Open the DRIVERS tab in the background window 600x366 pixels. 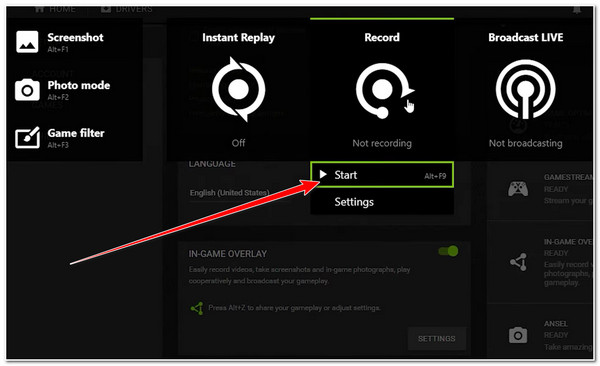click(x=127, y=9)
